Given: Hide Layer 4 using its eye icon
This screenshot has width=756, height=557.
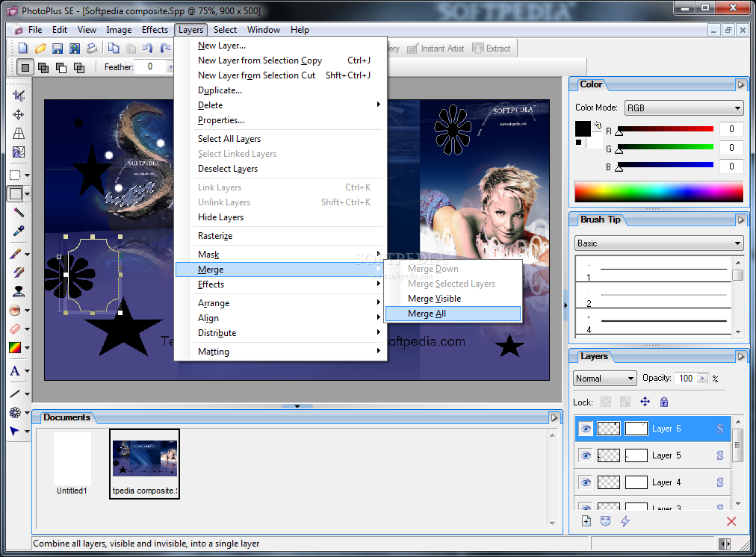Looking at the screenshot, I should click(586, 482).
